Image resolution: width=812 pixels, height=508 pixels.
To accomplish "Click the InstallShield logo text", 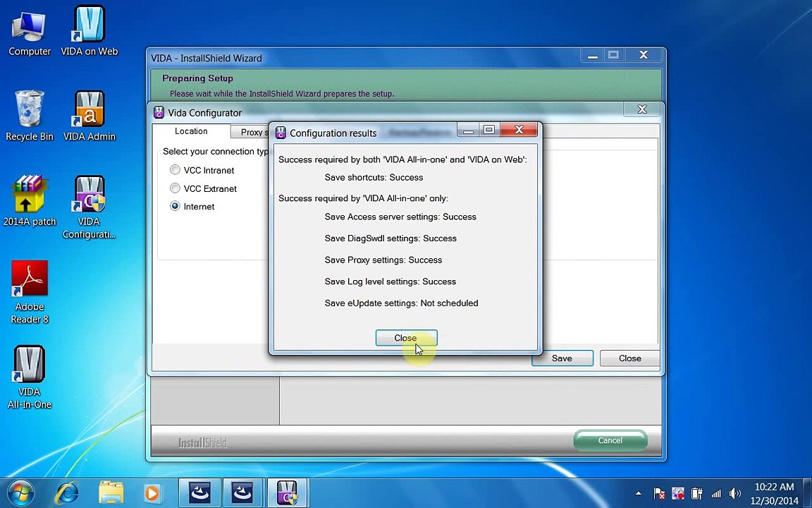I will 202,442.
